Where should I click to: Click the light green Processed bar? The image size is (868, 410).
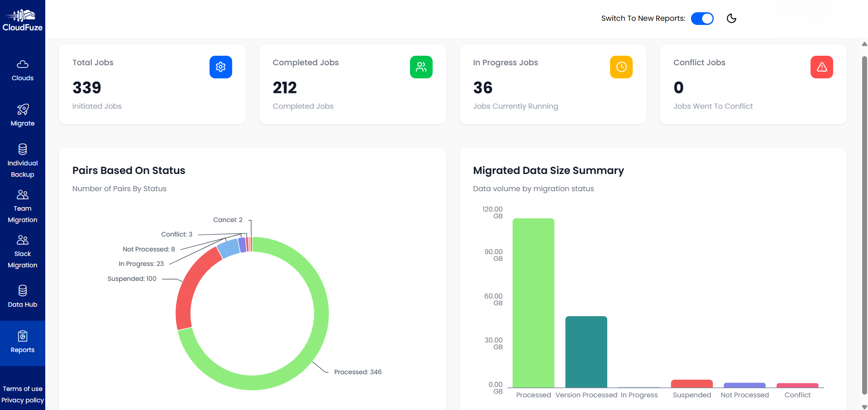pyautogui.click(x=534, y=303)
